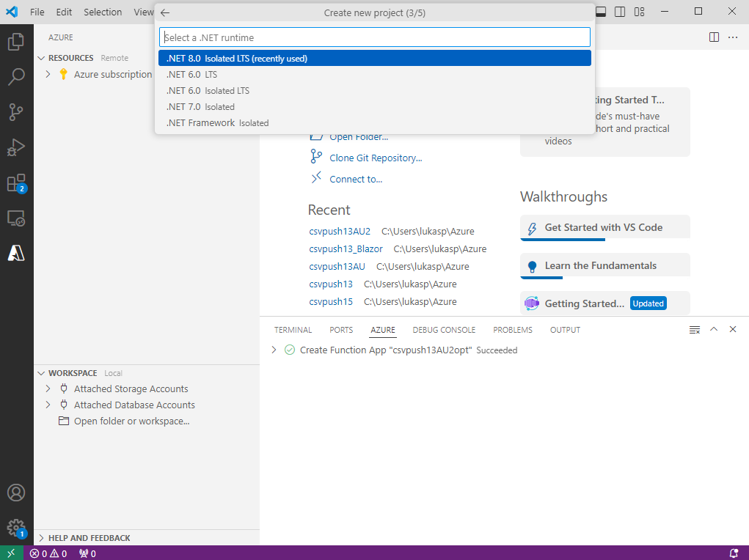The image size is (749, 560).
Task: Toggle the split editor layout icon
Action: (x=714, y=37)
